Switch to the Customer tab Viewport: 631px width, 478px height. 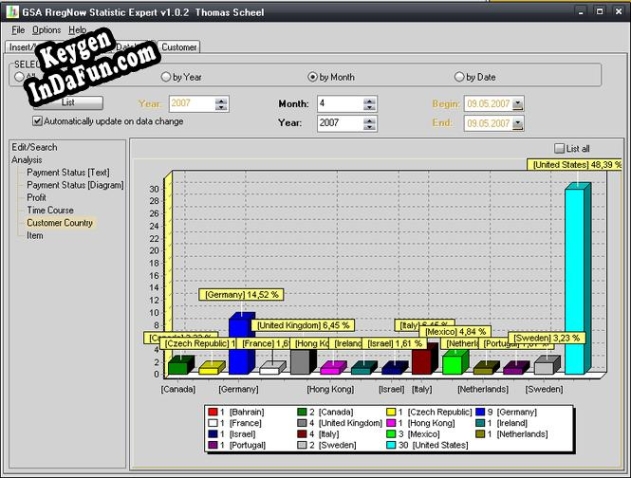179,47
